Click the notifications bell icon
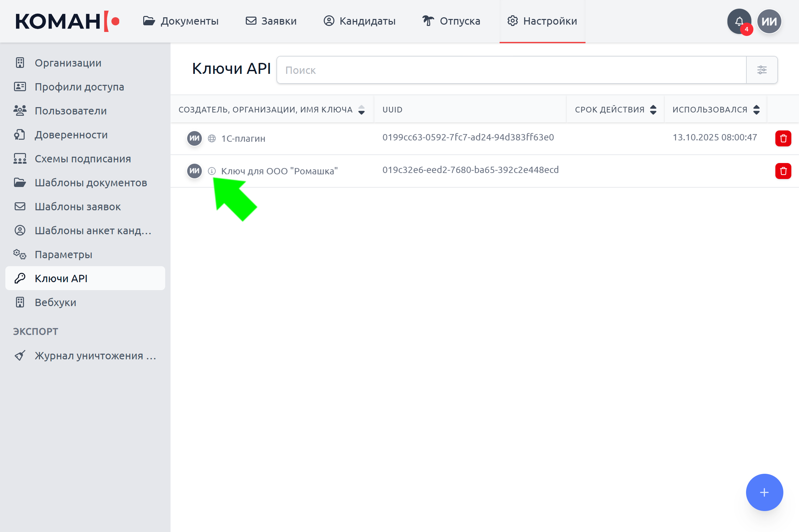 [x=739, y=21]
